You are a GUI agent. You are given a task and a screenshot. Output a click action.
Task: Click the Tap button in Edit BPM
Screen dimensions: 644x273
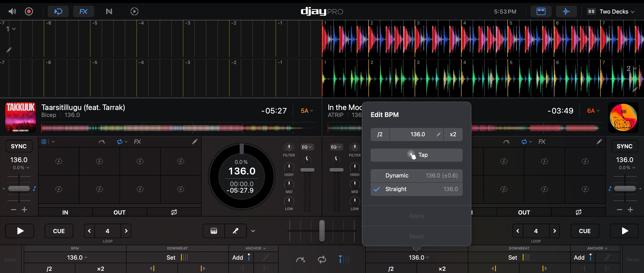click(416, 155)
